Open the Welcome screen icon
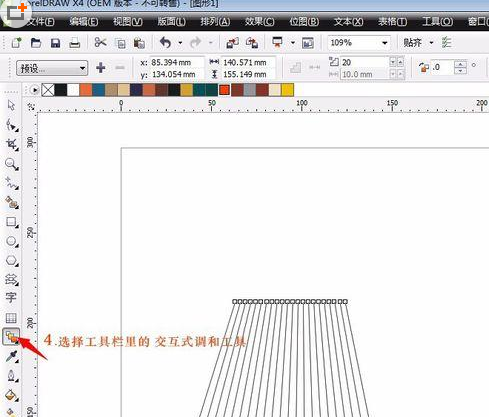 (x=308, y=43)
